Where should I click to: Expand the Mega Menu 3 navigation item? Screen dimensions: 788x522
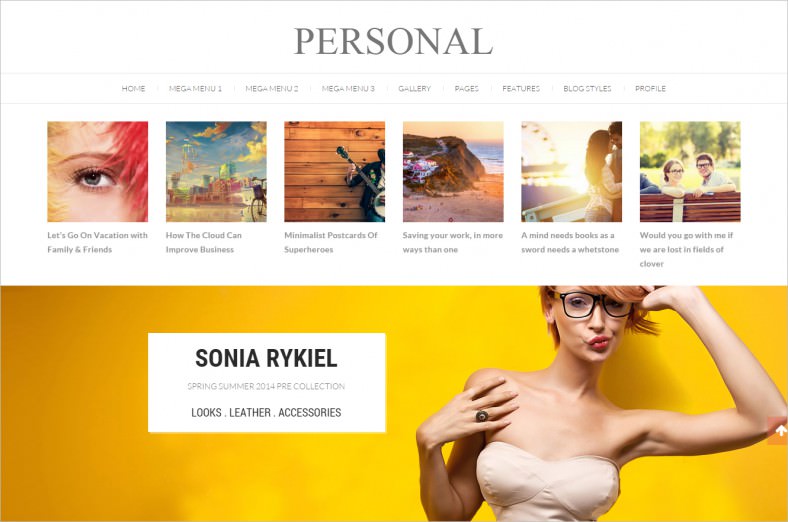(348, 88)
